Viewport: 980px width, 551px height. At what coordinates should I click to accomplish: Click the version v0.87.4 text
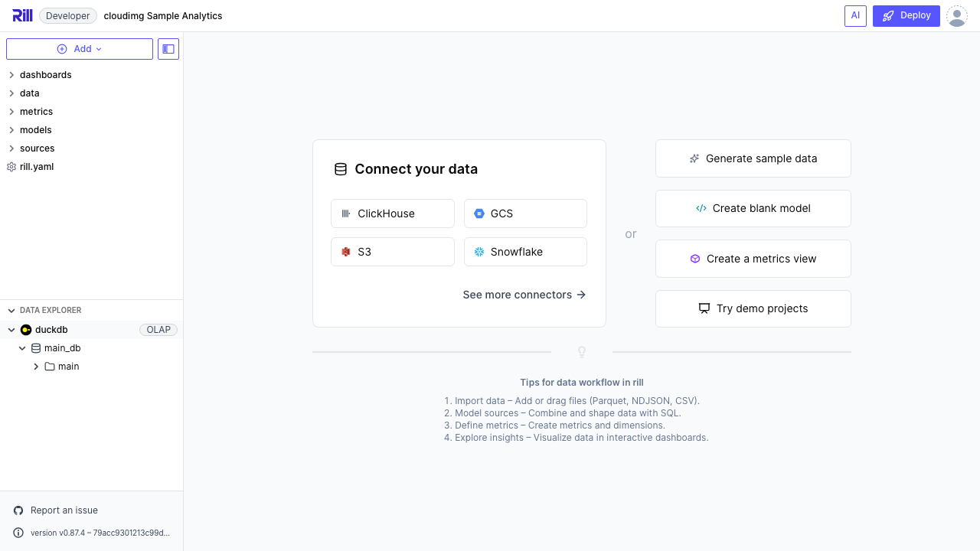click(100, 533)
